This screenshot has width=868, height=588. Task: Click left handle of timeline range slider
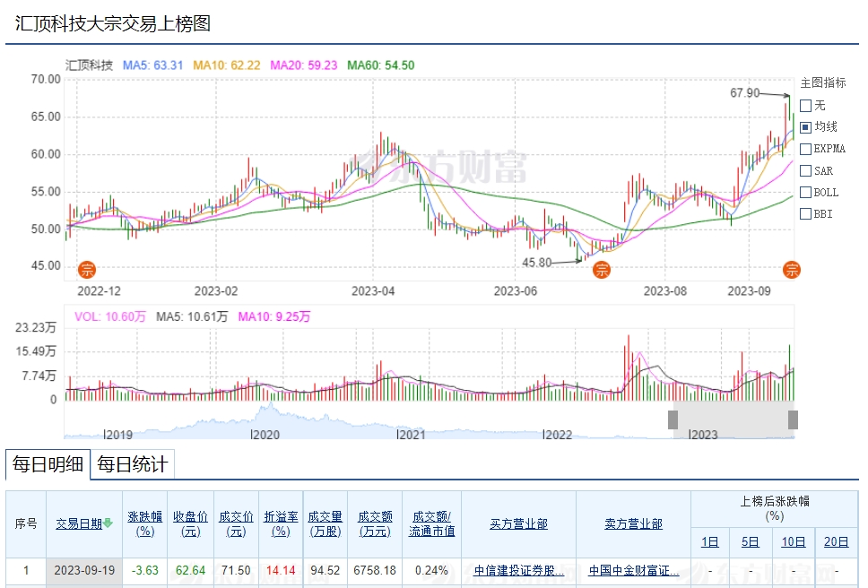(x=673, y=419)
